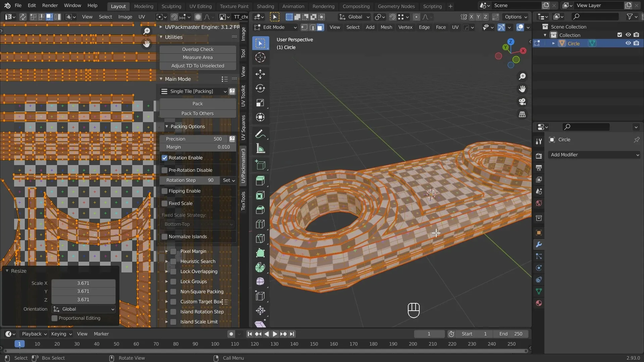Select the Annotate tool
The height and width of the screenshot is (362, 644).
pos(260,134)
